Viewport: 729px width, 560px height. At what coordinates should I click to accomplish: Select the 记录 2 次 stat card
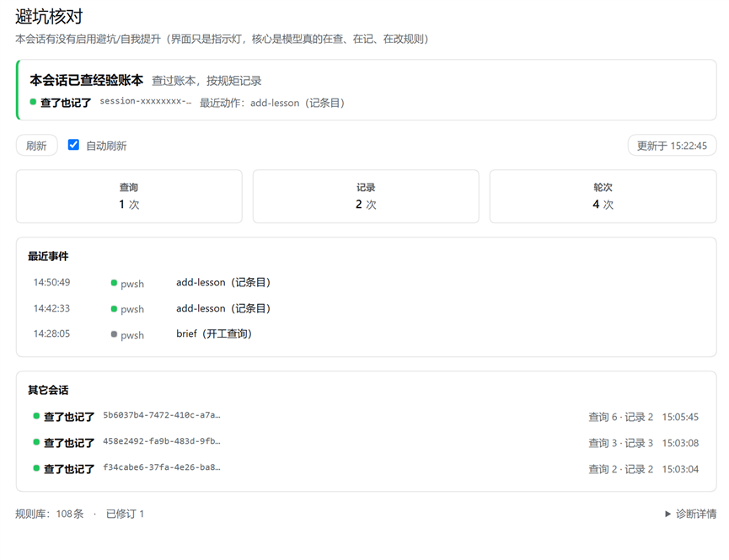click(366, 196)
